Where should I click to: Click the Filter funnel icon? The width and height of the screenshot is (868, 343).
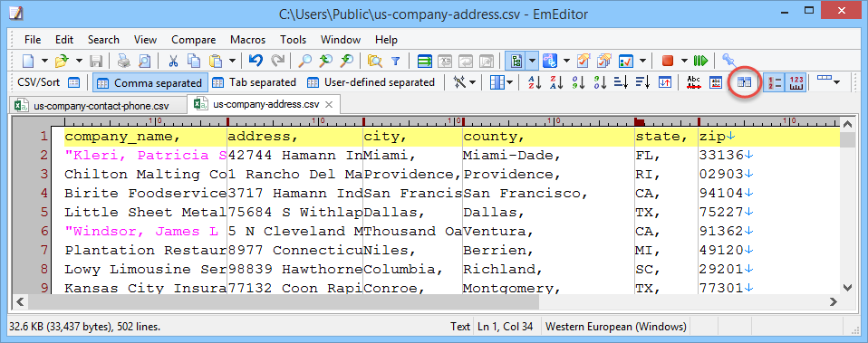(396, 61)
